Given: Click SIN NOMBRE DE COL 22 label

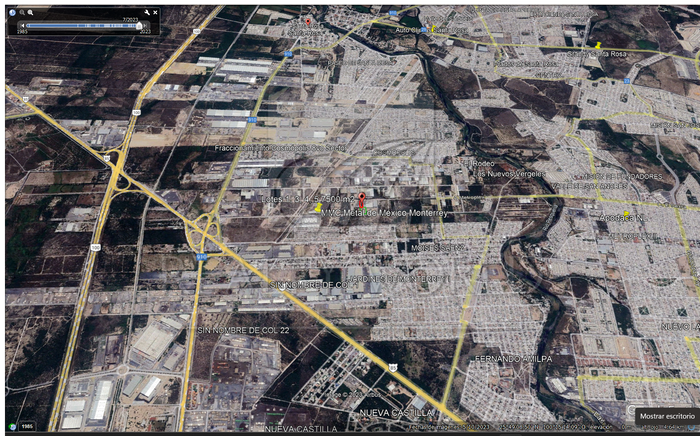Looking at the screenshot, I should point(243,330).
